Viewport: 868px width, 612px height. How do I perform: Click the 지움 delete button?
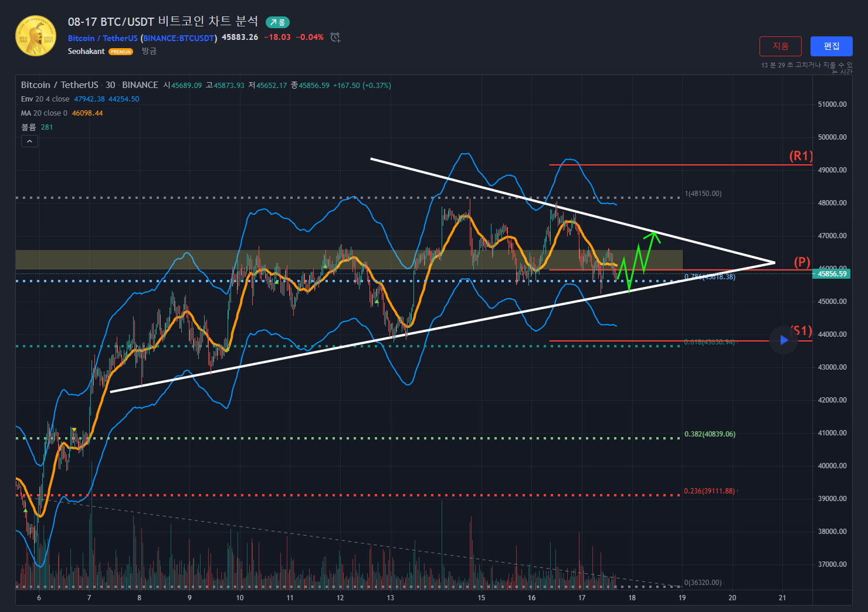780,46
